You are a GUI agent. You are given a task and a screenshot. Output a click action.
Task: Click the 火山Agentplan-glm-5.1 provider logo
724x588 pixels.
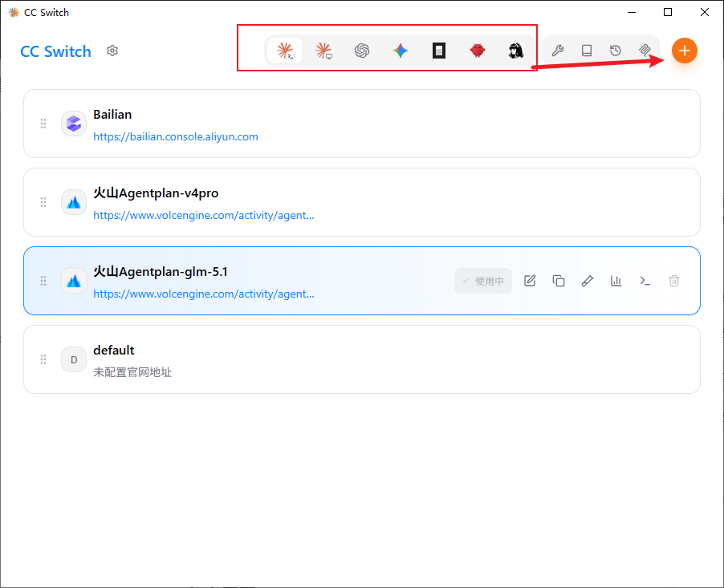(74, 281)
